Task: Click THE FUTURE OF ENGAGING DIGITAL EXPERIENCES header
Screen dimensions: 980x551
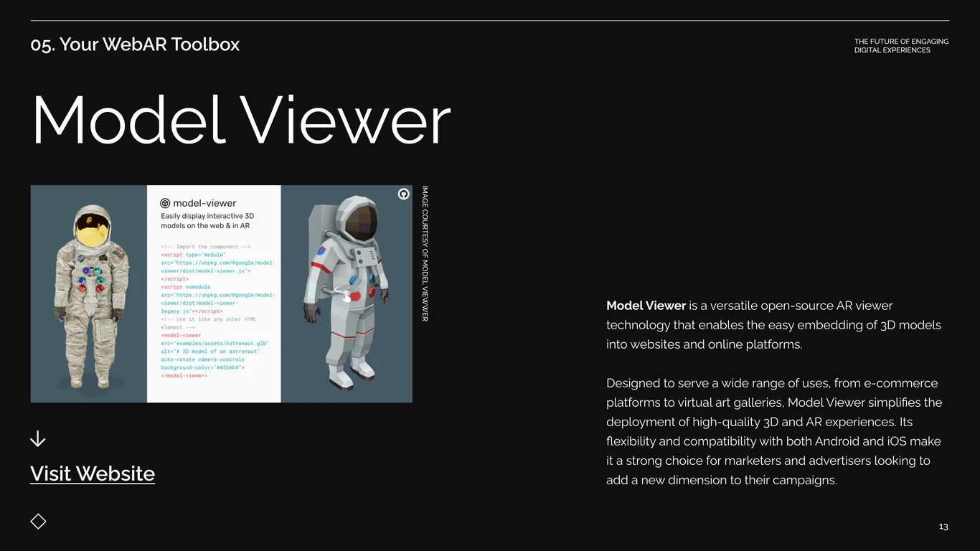Action: click(901, 46)
